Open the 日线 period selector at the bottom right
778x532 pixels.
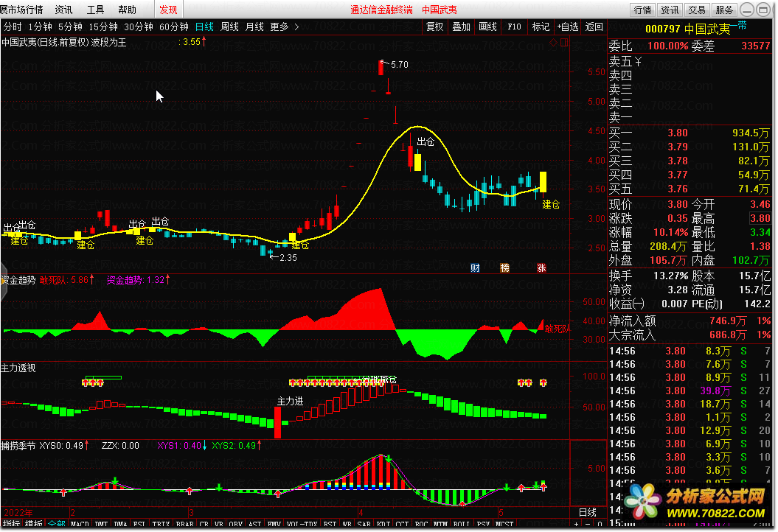tap(588, 512)
